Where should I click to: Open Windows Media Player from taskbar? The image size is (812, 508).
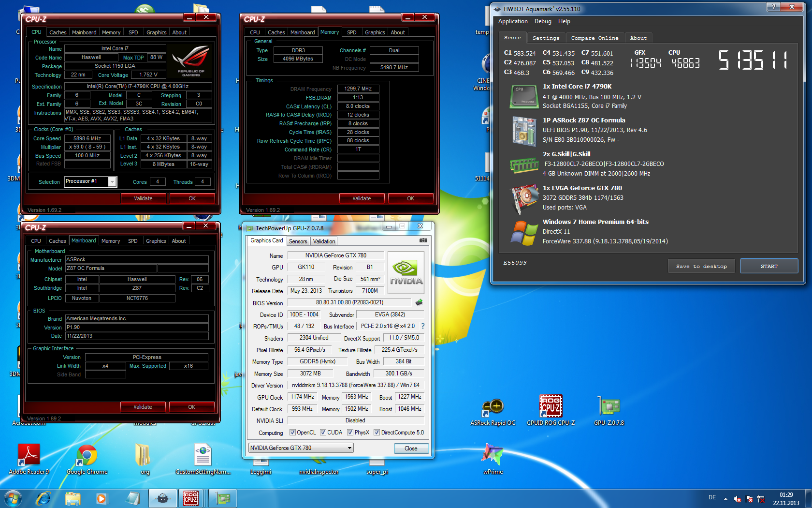coord(102,498)
